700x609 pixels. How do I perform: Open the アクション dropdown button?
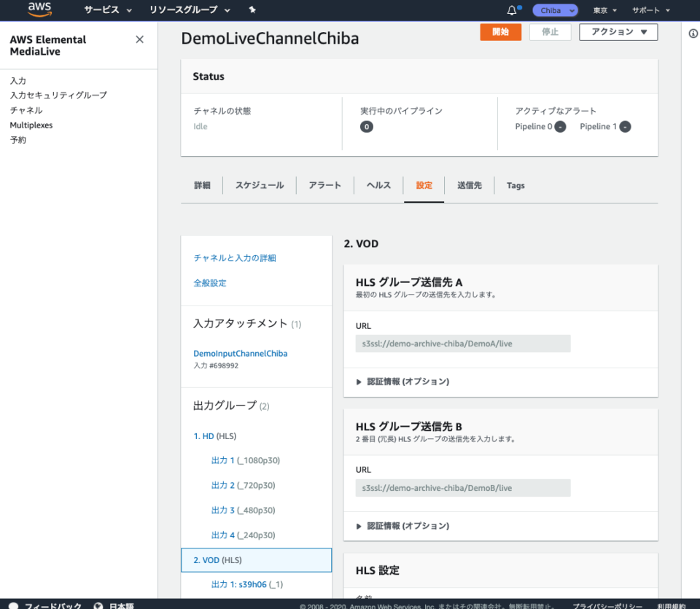(x=618, y=32)
